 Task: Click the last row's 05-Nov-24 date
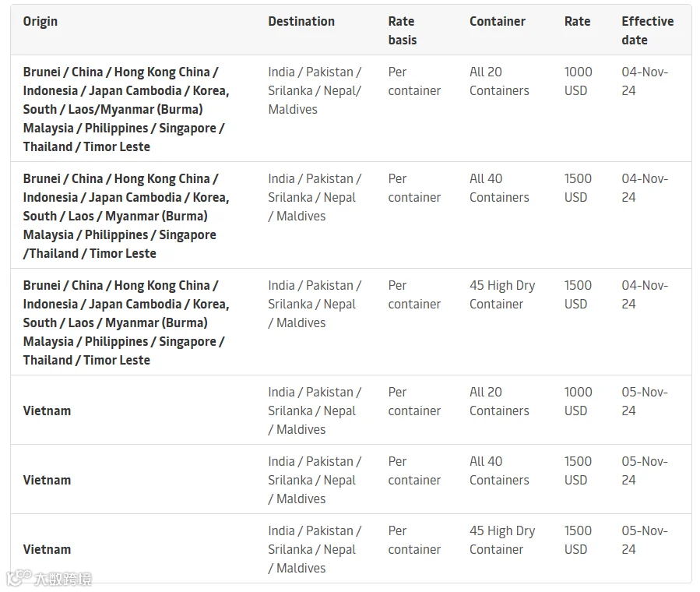[644, 540]
